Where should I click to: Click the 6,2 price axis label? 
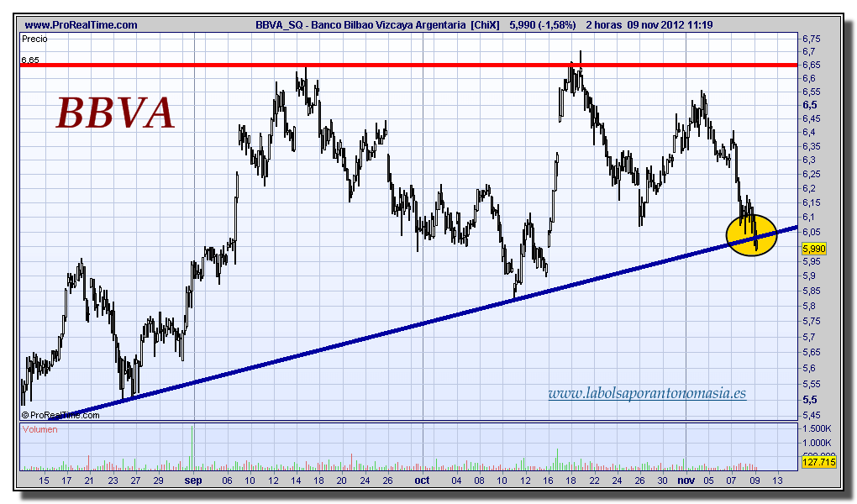(809, 188)
